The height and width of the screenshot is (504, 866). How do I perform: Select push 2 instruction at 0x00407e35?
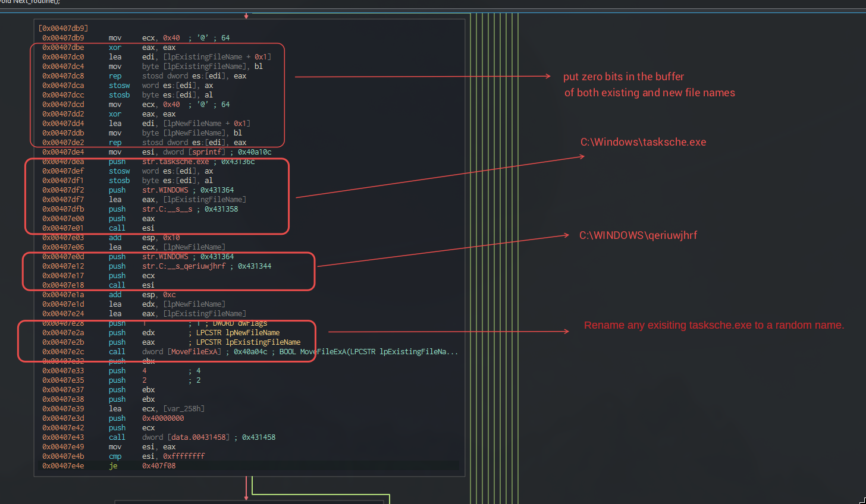(x=121, y=380)
